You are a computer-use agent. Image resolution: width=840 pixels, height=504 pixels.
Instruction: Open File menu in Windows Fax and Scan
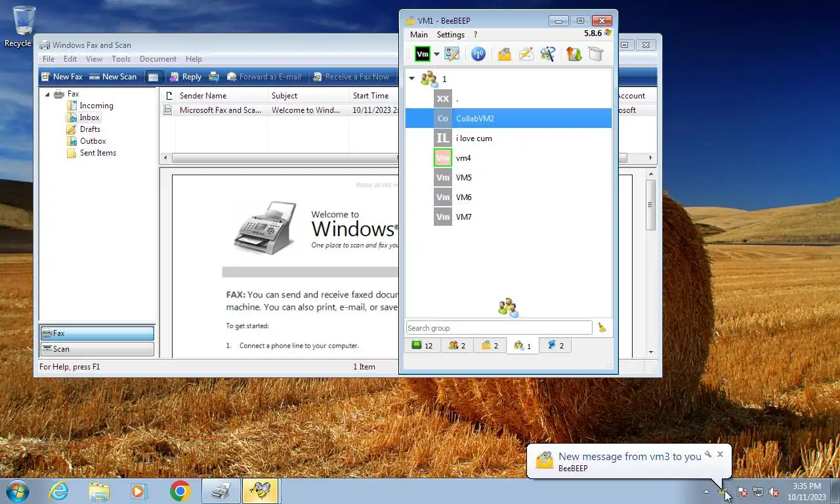[x=49, y=59]
